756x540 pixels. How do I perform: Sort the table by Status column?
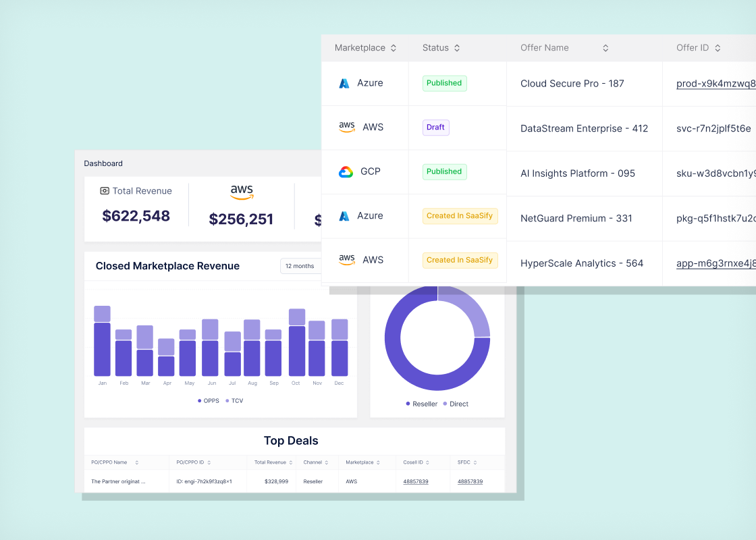pos(457,48)
